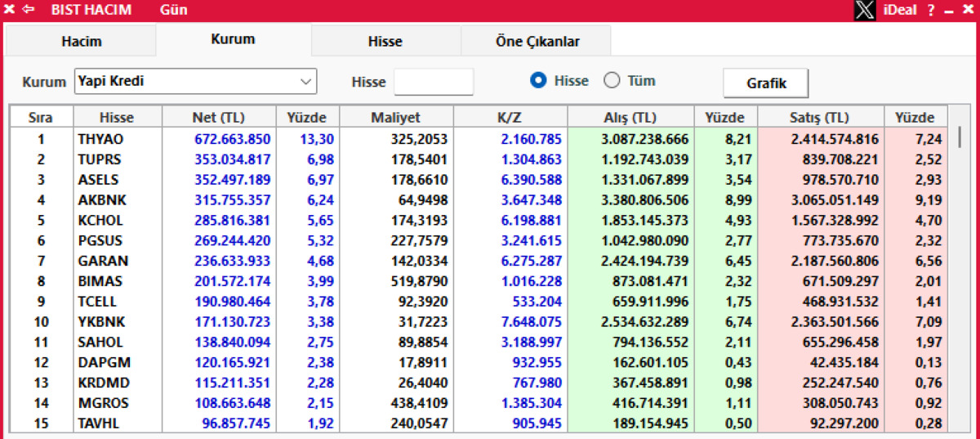Click K/Z value 6.390.588

coord(532,179)
